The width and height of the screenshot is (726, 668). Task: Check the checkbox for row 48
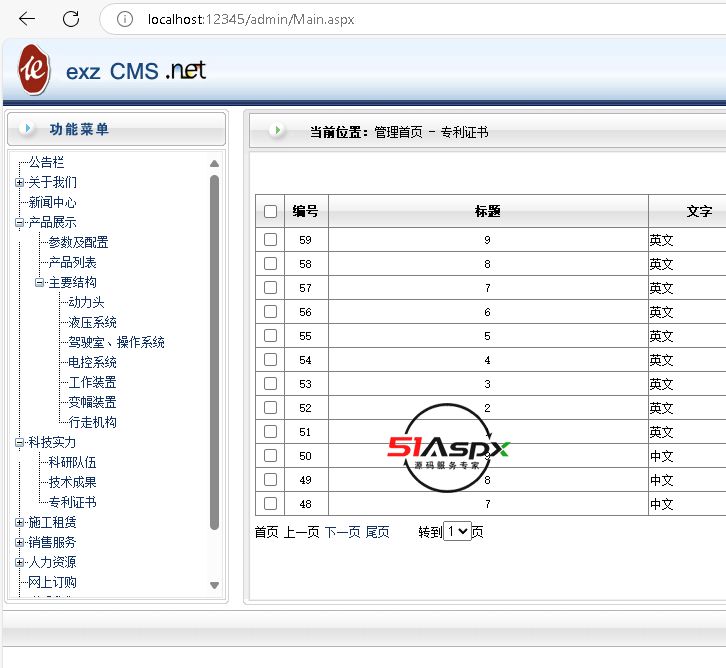coord(270,504)
